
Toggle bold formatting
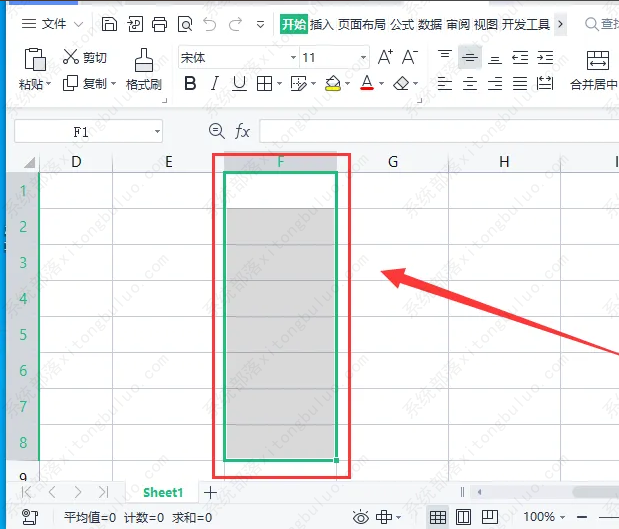point(190,83)
